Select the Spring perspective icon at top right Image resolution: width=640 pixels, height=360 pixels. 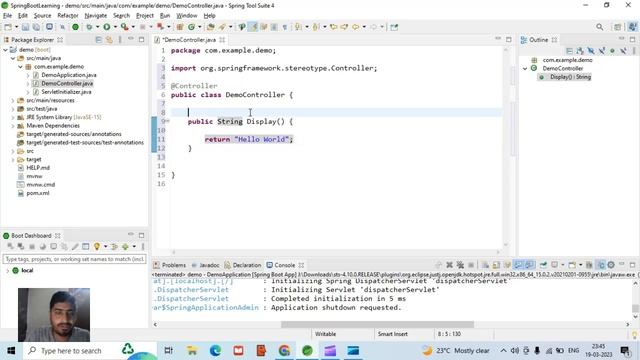pos(632,27)
